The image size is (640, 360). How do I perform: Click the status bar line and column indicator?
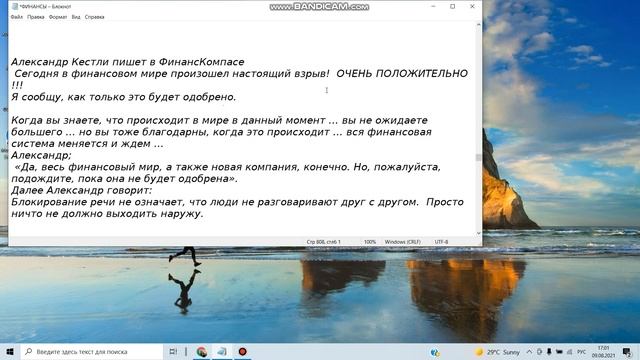[323, 242]
